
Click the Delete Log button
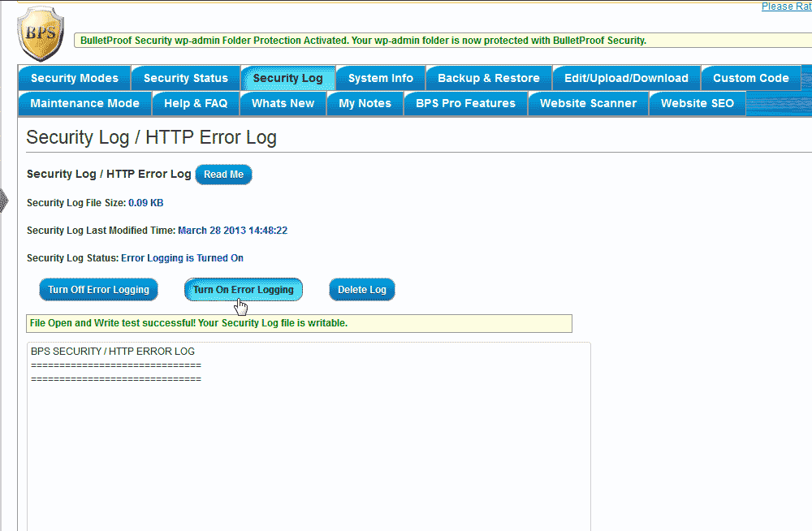[x=362, y=290]
